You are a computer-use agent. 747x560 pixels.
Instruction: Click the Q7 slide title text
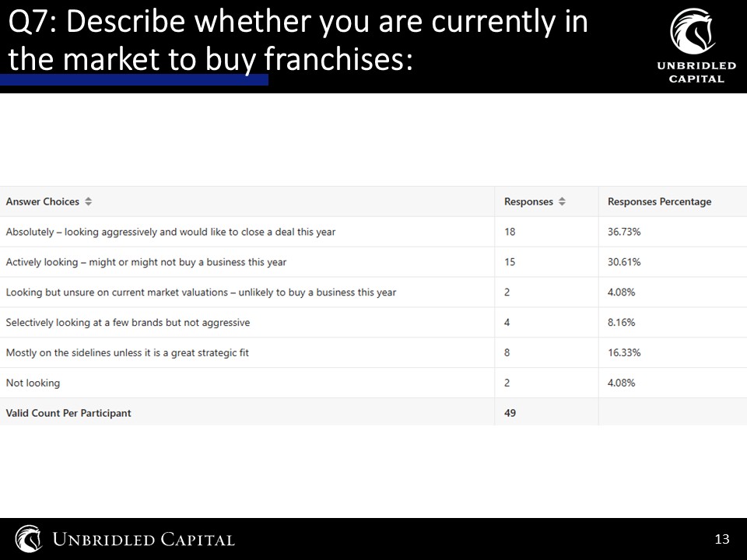coord(298,40)
